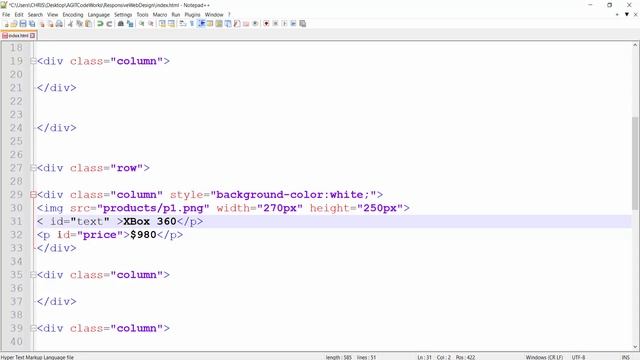Paste clipboard toolbar icon
The height and width of the screenshot is (360, 640).
coord(88,24)
